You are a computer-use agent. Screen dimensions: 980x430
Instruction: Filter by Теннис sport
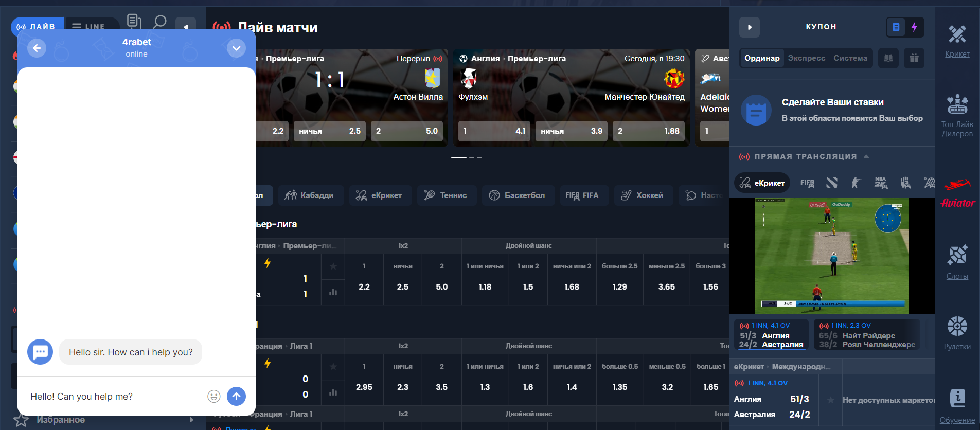click(x=447, y=195)
